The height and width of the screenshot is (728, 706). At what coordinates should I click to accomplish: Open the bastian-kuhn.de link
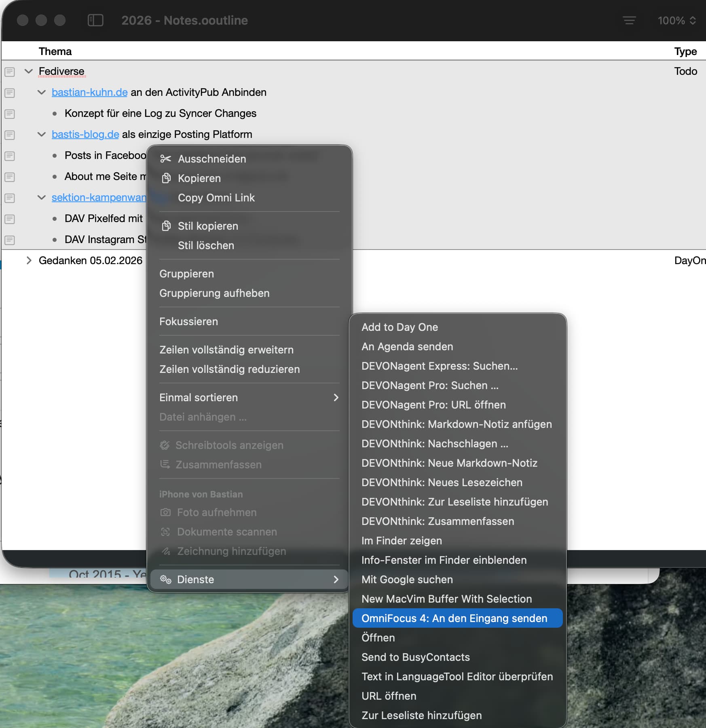point(89,92)
